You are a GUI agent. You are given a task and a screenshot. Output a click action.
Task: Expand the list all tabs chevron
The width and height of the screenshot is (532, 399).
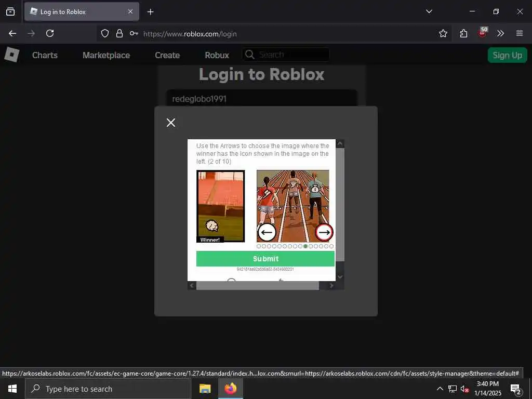[429, 11]
